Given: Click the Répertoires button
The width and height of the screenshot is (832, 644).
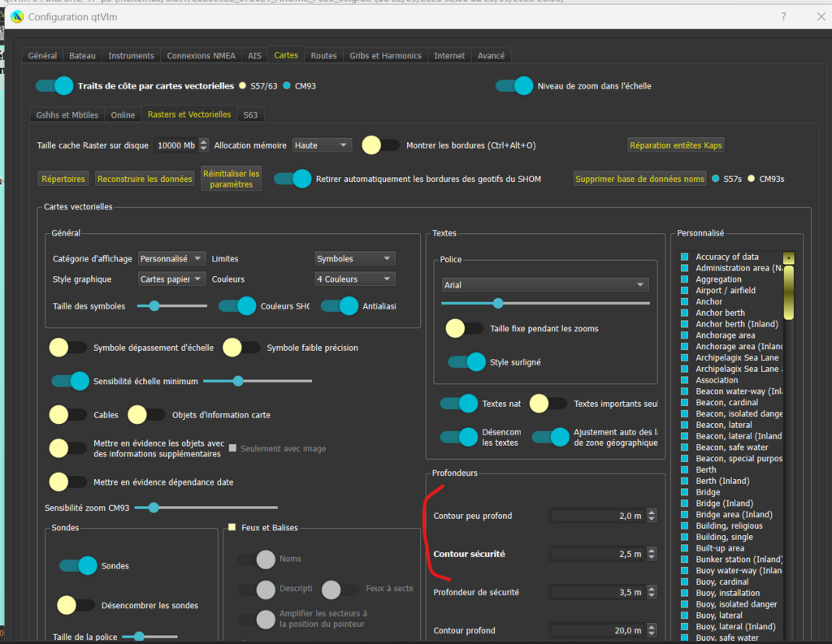Looking at the screenshot, I should (63, 179).
